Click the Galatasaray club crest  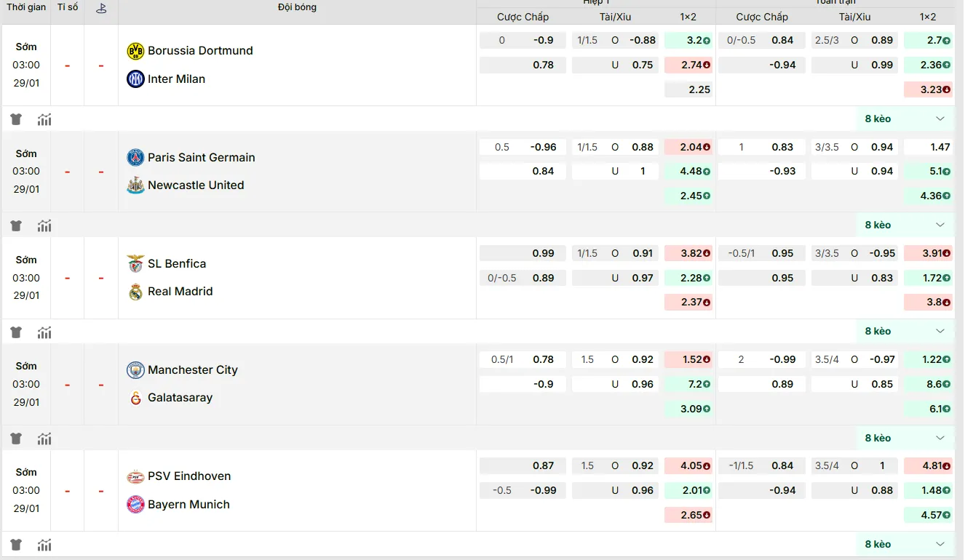point(135,398)
